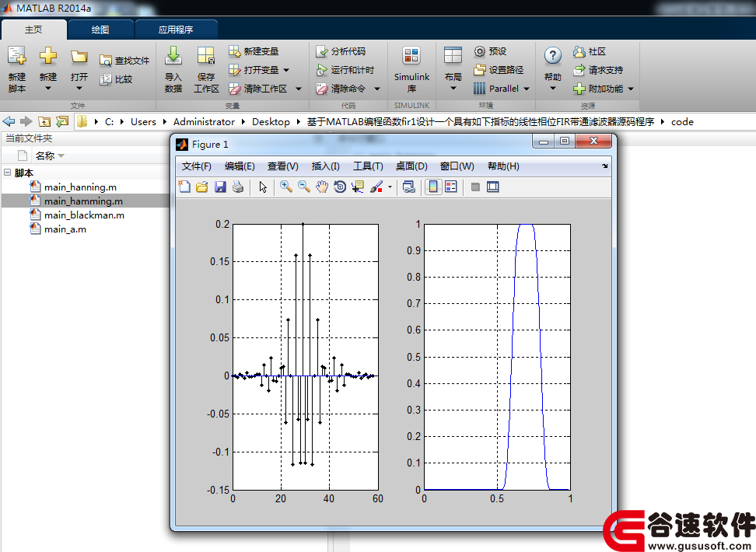The width and height of the screenshot is (756, 552).
Task: Click Compare (比较) button
Action: coord(116,79)
